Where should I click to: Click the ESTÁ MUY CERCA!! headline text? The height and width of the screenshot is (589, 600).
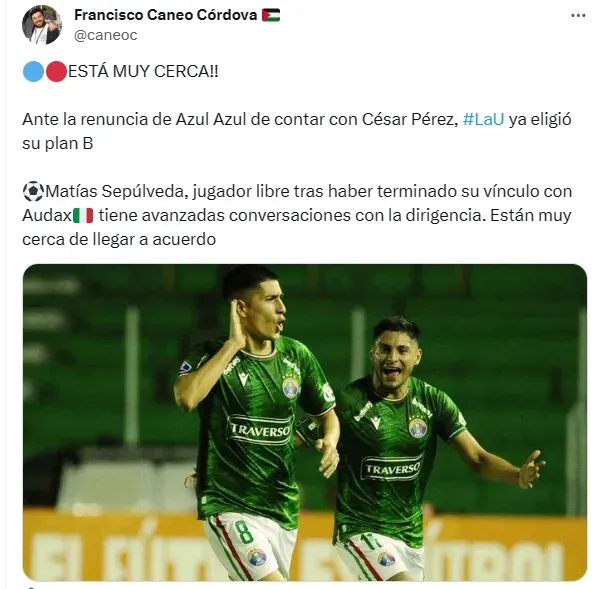(x=143, y=72)
